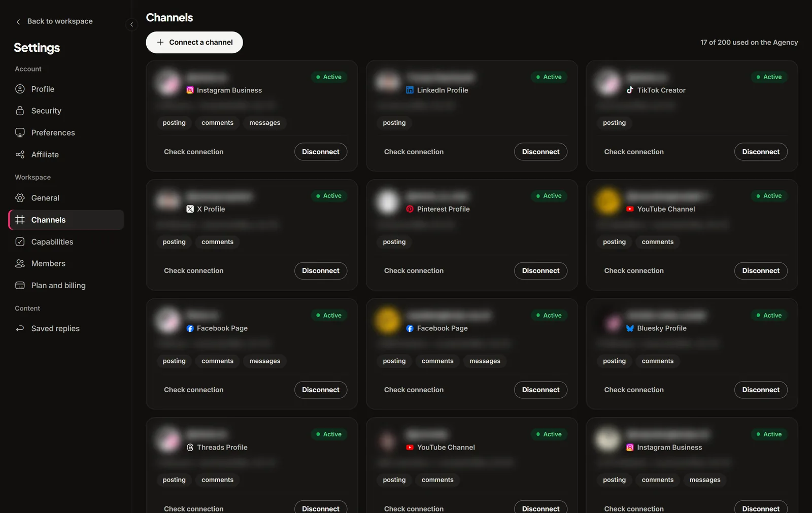The image size is (812, 513).
Task: Click the Plan and billing card icon
Action: click(x=20, y=285)
